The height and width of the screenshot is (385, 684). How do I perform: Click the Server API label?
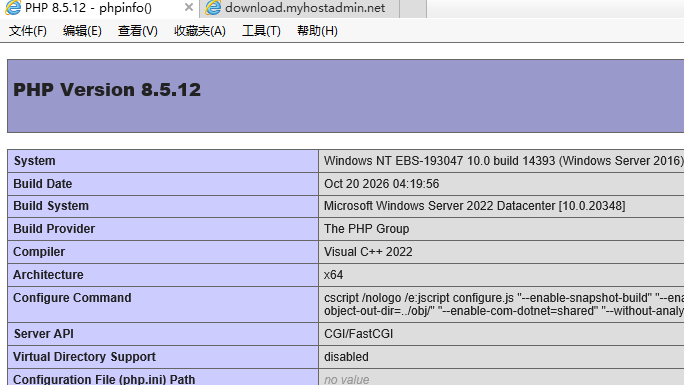(x=43, y=334)
